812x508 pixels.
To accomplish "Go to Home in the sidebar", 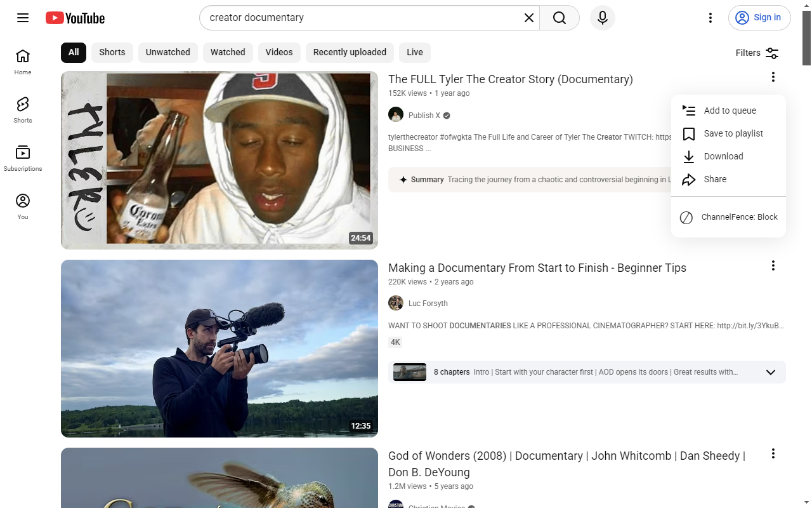I will click(x=23, y=62).
